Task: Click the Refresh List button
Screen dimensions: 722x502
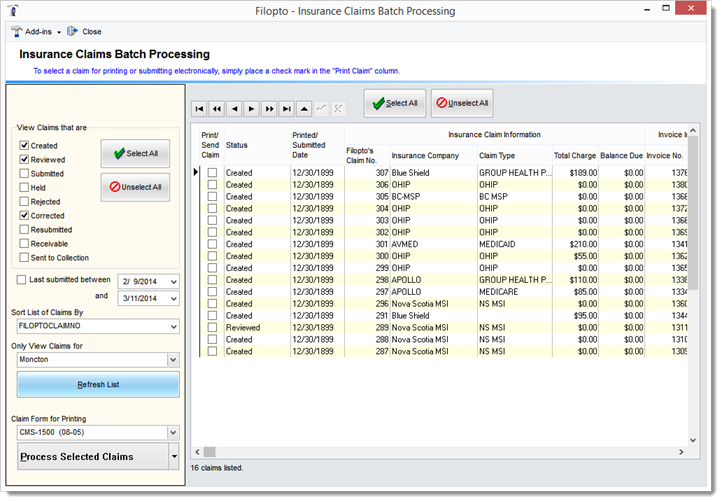Action: pyautogui.click(x=98, y=385)
